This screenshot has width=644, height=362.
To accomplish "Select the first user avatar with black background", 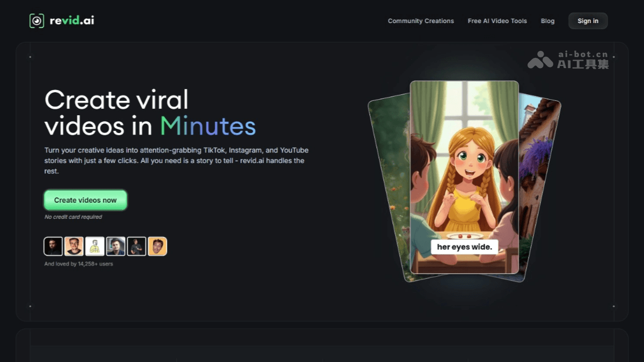I will click(53, 246).
